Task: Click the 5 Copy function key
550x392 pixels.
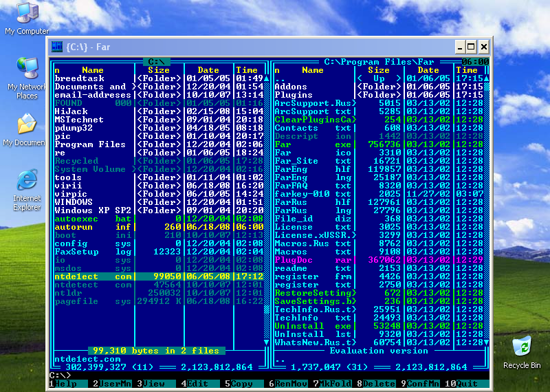Action: point(244,384)
